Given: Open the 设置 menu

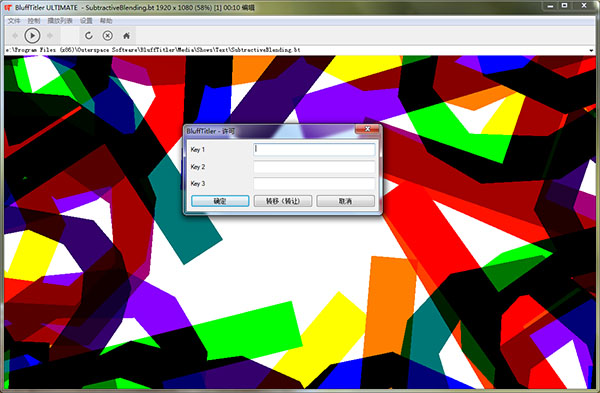Looking at the screenshot, I should click(86, 21).
